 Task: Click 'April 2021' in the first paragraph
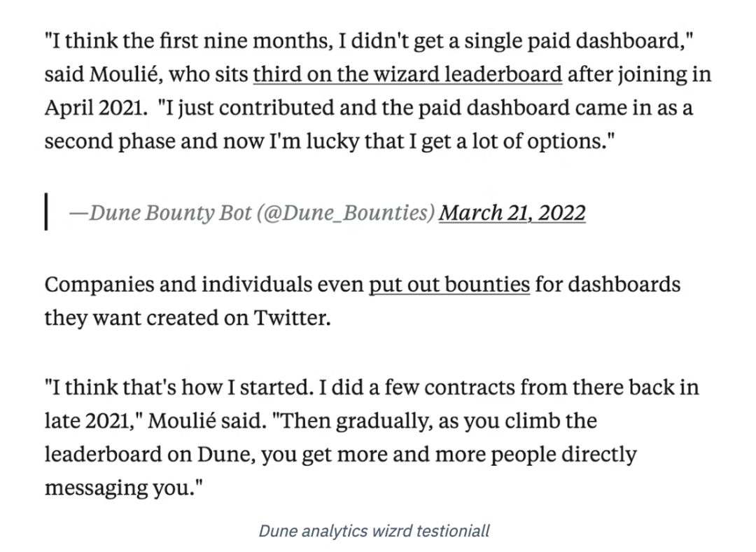(94, 108)
